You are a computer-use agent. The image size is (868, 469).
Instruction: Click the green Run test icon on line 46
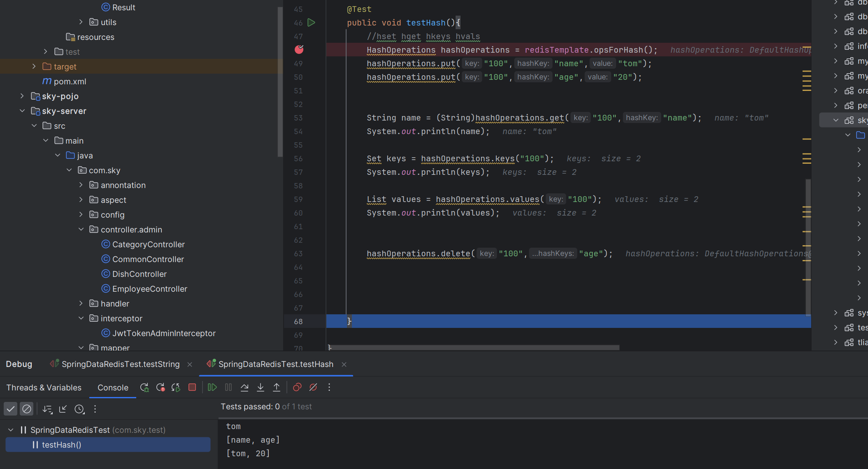(312, 23)
